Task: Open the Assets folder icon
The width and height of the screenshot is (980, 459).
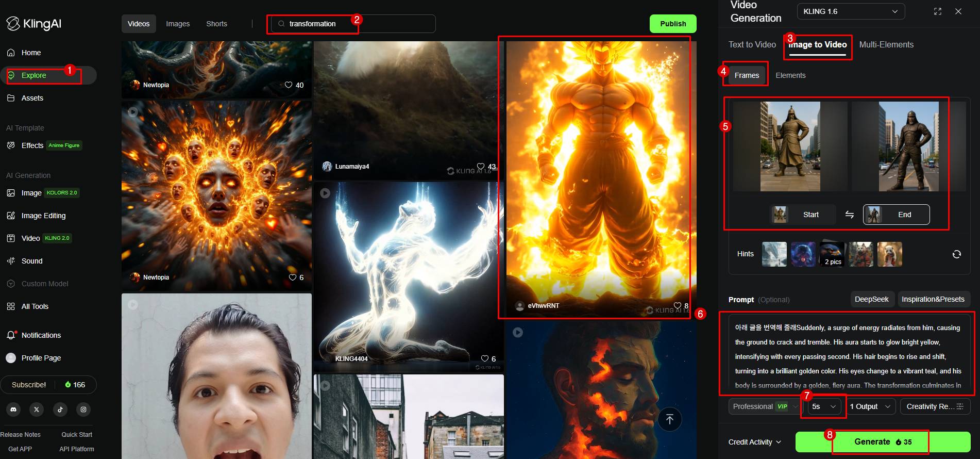Action: click(x=11, y=98)
